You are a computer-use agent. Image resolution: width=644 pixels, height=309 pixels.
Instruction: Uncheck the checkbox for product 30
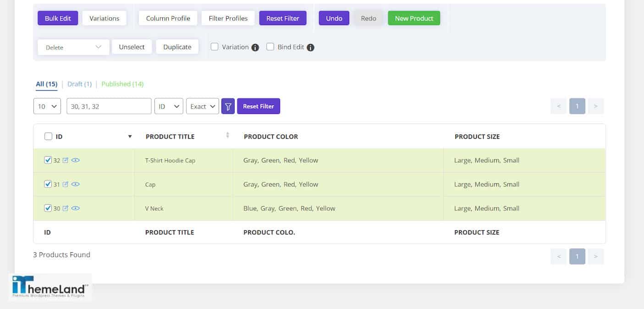tap(48, 208)
